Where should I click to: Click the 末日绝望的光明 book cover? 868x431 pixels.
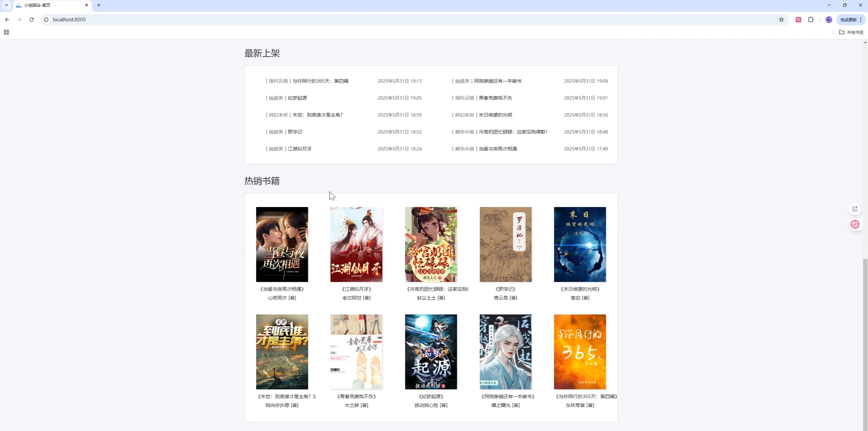pyautogui.click(x=580, y=244)
